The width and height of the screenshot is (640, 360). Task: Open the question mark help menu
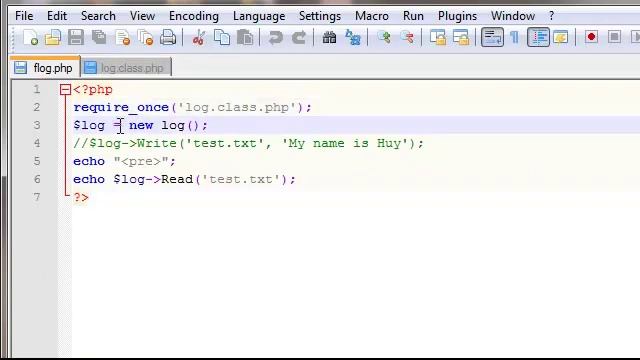pyautogui.click(x=551, y=16)
